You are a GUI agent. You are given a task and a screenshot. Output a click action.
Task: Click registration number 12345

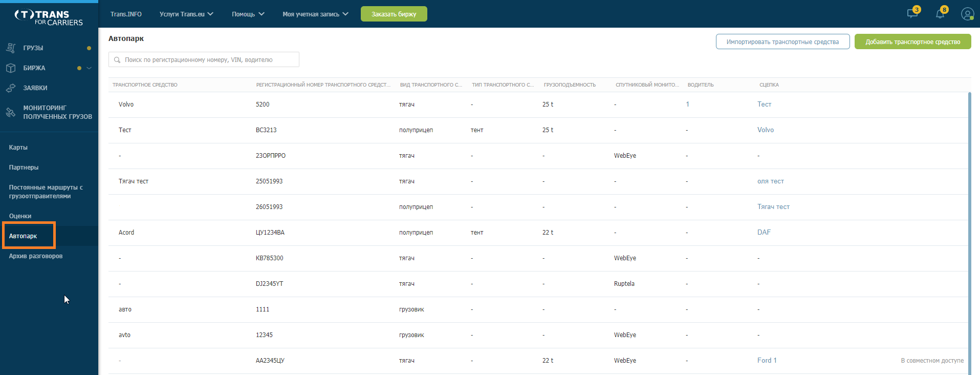[x=264, y=335]
